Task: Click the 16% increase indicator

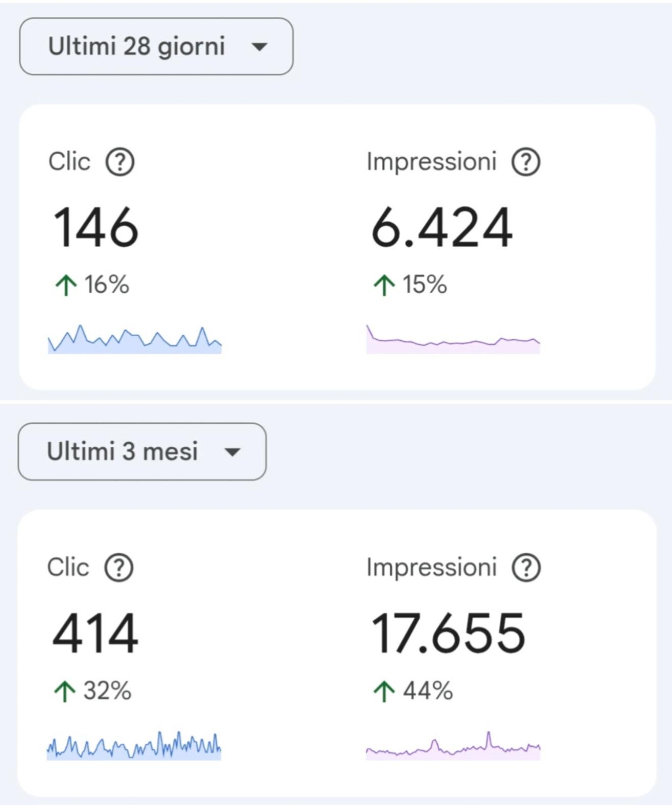Action: click(92, 285)
